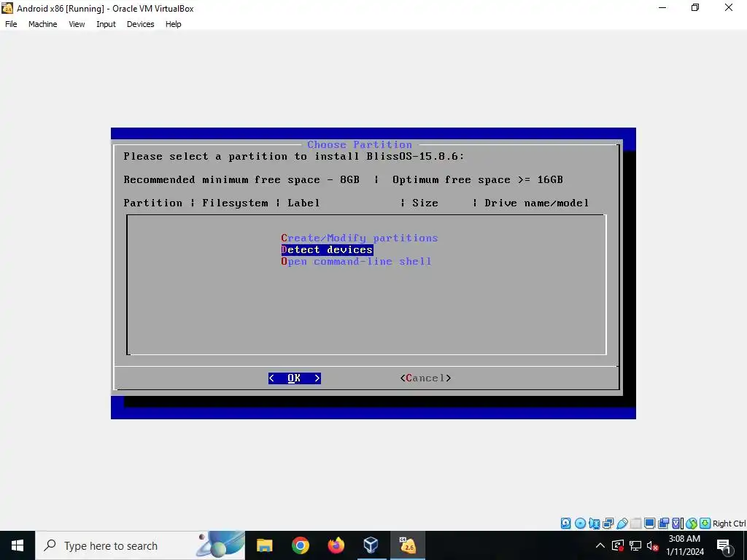This screenshot has height=560, width=747.
Task: Select the Detect devices entry
Action: pyautogui.click(x=327, y=249)
